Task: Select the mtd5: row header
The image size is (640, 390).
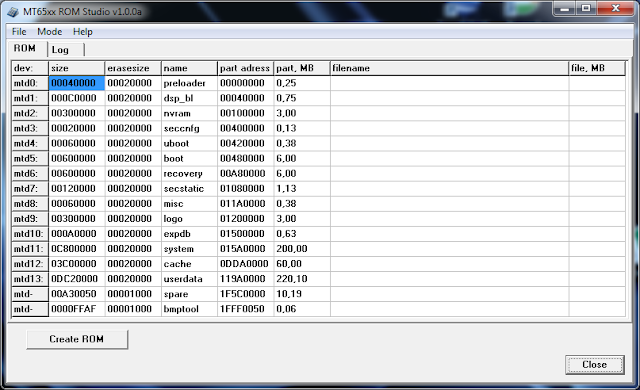Action: pos(30,159)
